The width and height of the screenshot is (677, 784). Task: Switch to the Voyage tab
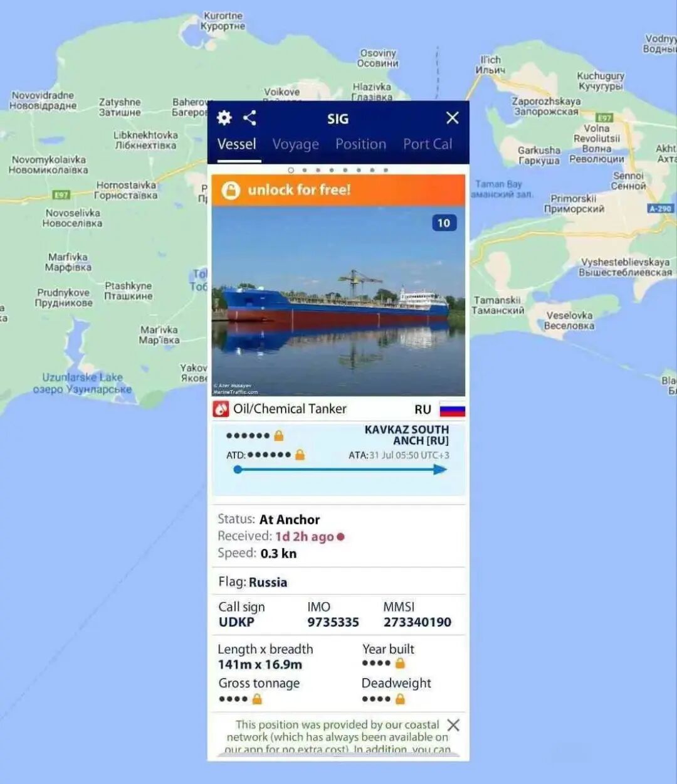coord(296,144)
